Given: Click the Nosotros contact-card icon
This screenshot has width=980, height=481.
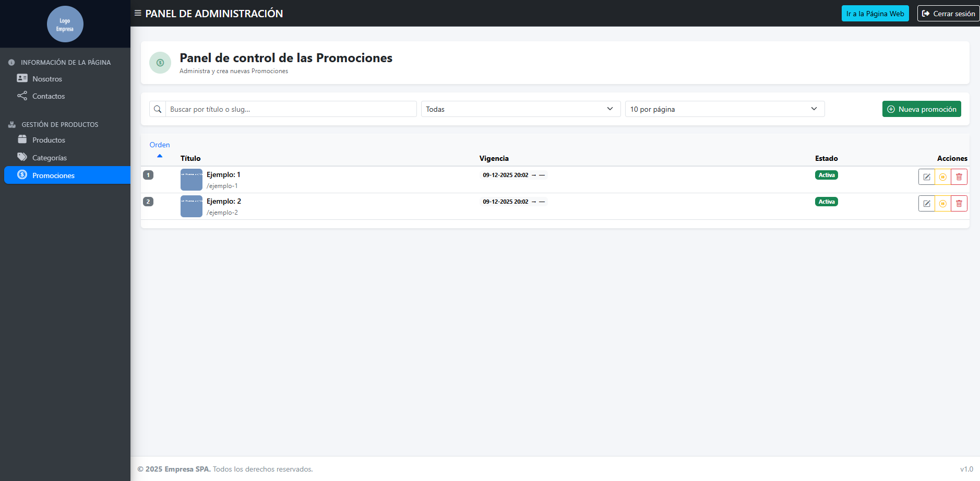Looking at the screenshot, I should pos(22,78).
